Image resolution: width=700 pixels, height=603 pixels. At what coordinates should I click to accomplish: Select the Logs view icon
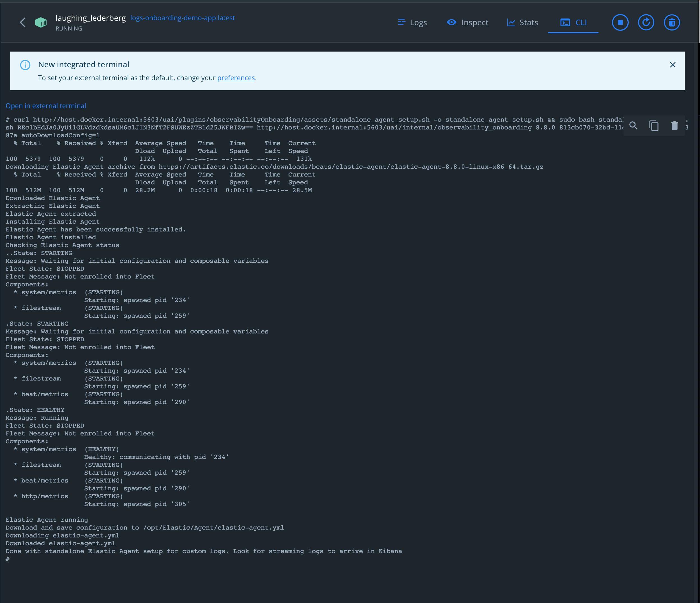click(402, 22)
